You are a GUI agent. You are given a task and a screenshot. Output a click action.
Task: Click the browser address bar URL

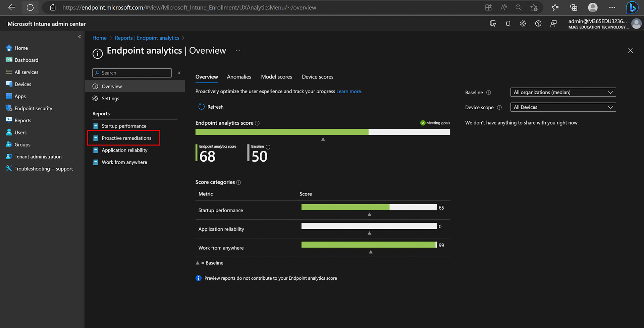189,7
